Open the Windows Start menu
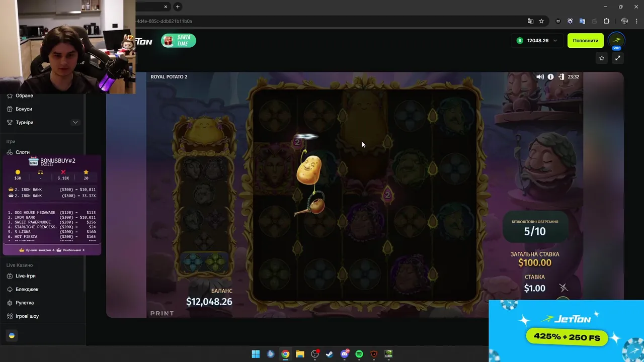Image resolution: width=644 pixels, height=362 pixels. [x=256, y=354]
